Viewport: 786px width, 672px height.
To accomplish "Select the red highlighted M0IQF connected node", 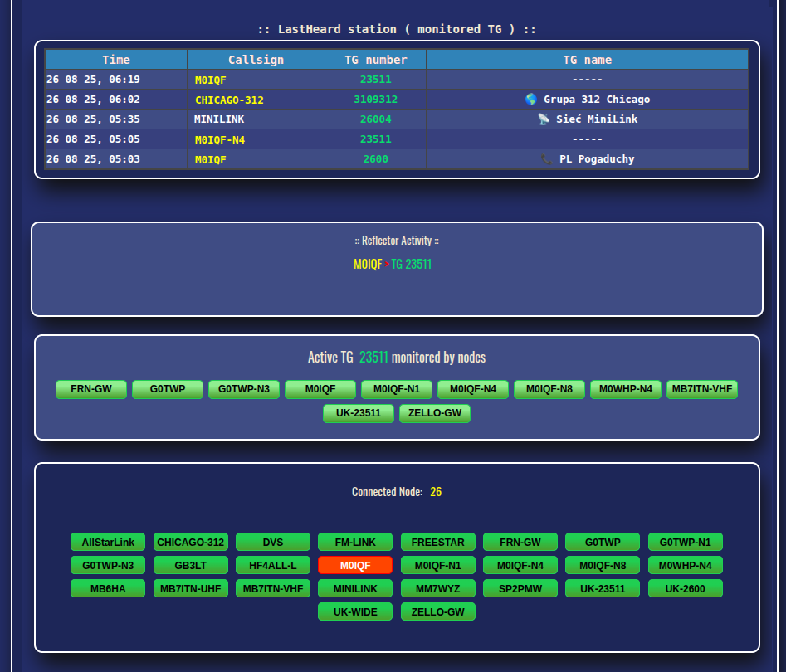I will 355,566.
